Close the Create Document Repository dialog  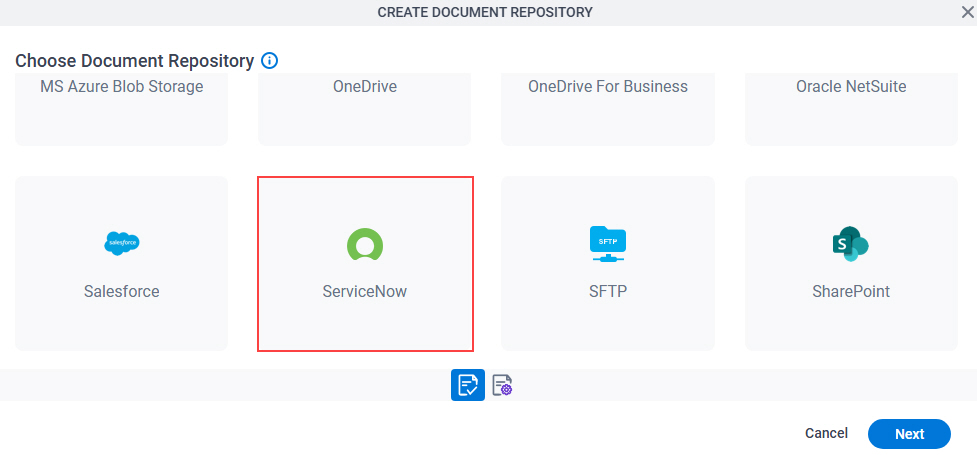[x=968, y=12]
